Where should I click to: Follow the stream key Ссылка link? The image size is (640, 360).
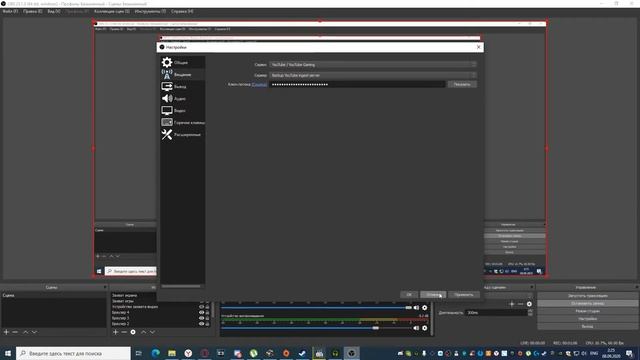259,84
